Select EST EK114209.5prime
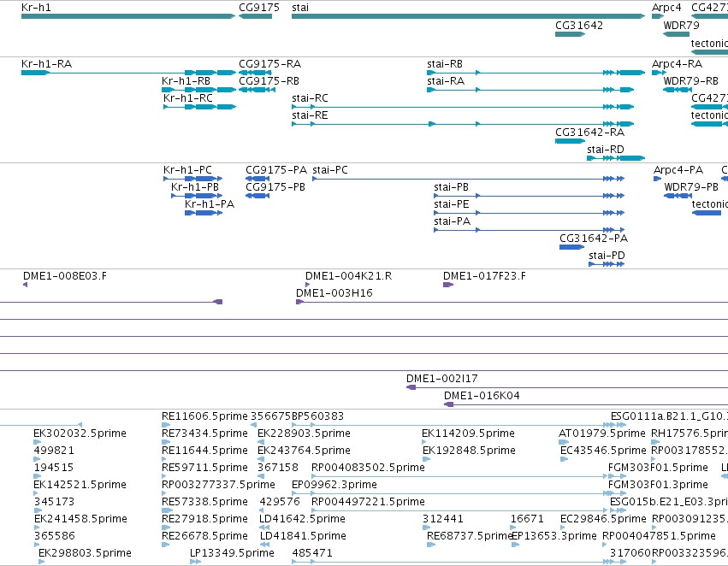 [x=426, y=442]
